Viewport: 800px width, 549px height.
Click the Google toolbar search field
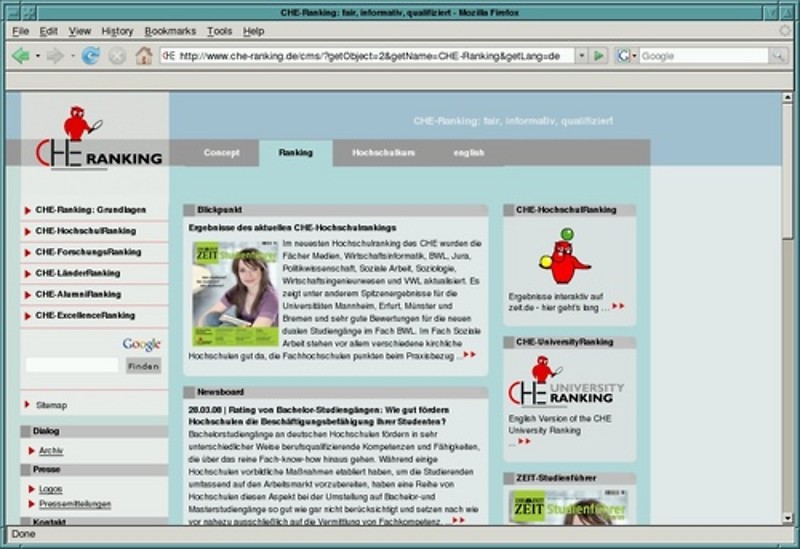tap(704, 56)
